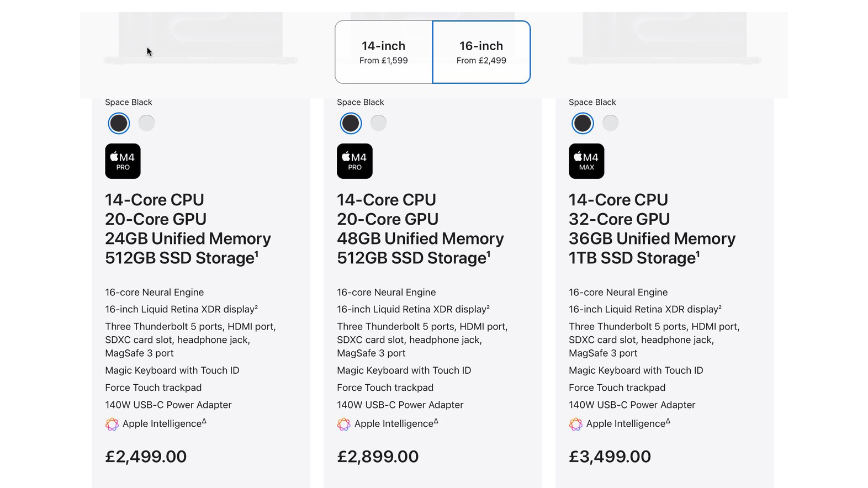Switch to the 14-inch tab
The width and height of the screenshot is (868, 488).
point(383,51)
